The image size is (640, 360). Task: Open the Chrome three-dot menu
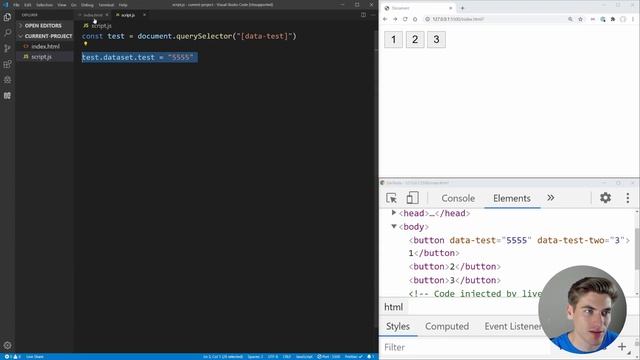[x=633, y=19]
